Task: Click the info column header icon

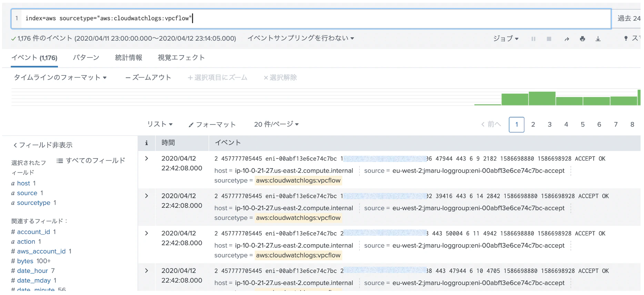Action: click(x=147, y=143)
